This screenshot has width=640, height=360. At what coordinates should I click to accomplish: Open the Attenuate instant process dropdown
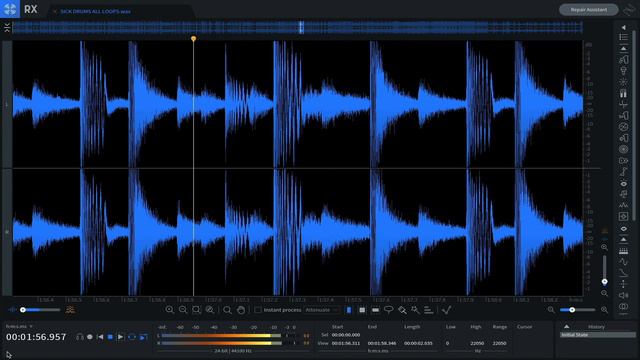[x=322, y=310]
